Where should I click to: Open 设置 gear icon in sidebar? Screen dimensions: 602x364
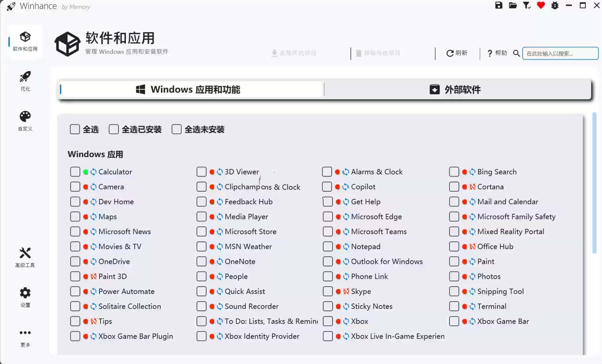click(x=25, y=297)
